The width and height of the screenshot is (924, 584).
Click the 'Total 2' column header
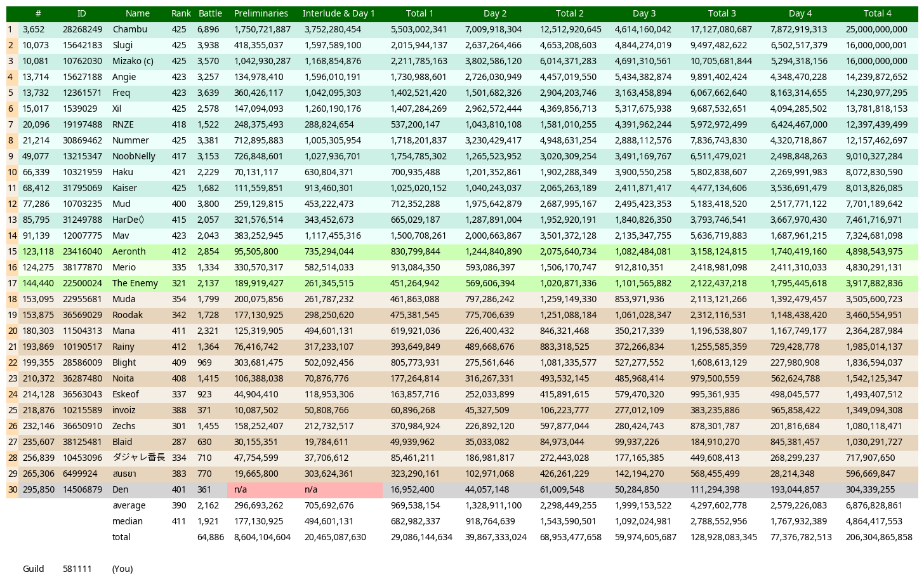(570, 13)
